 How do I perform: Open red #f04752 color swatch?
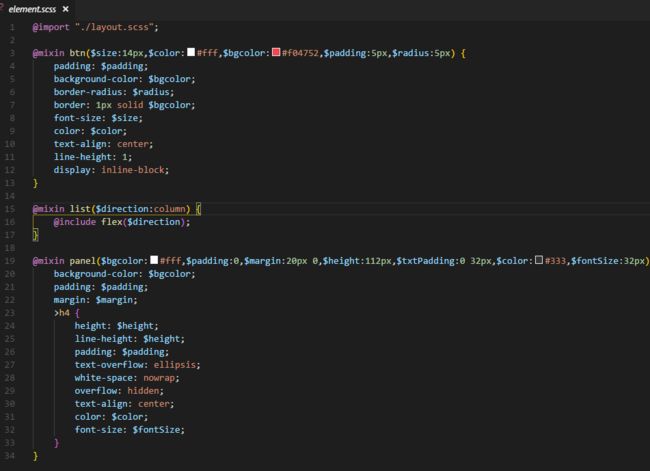click(276, 52)
